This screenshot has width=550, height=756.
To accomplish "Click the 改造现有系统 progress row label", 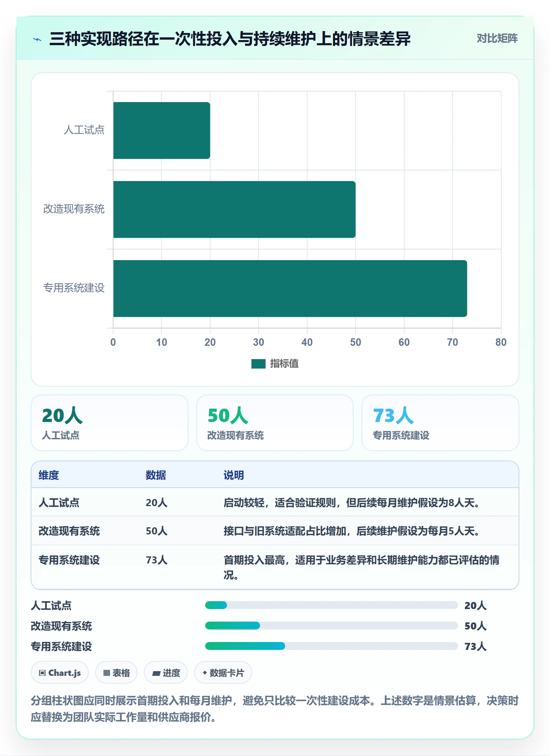I will coord(62,626).
